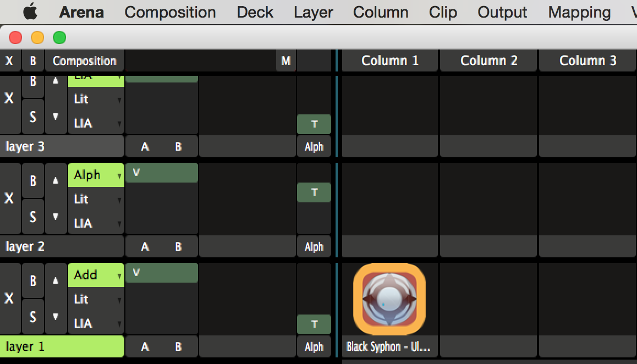The height and width of the screenshot is (364, 637).
Task: Expand the Lit dropdown on layer 1
Action: pos(96,299)
